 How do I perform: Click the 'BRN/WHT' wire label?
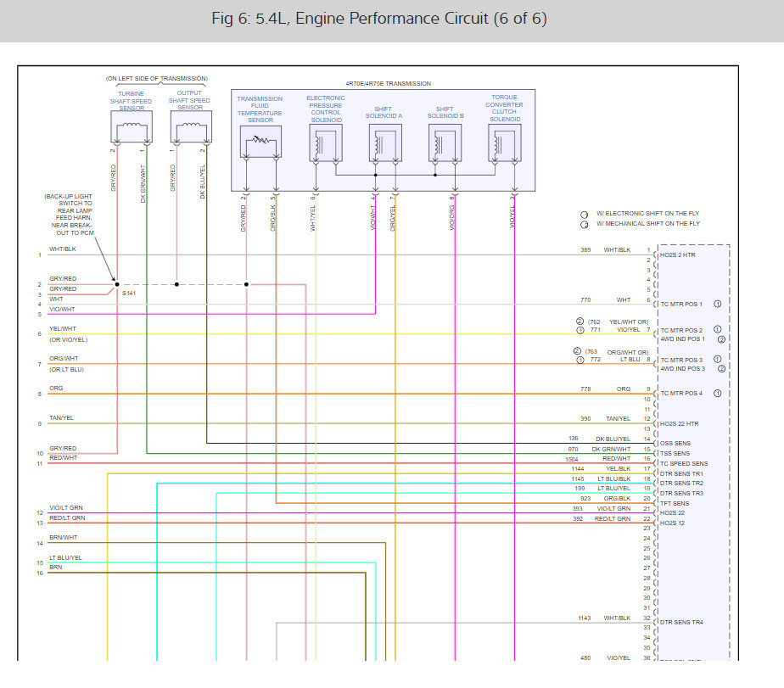point(63,538)
